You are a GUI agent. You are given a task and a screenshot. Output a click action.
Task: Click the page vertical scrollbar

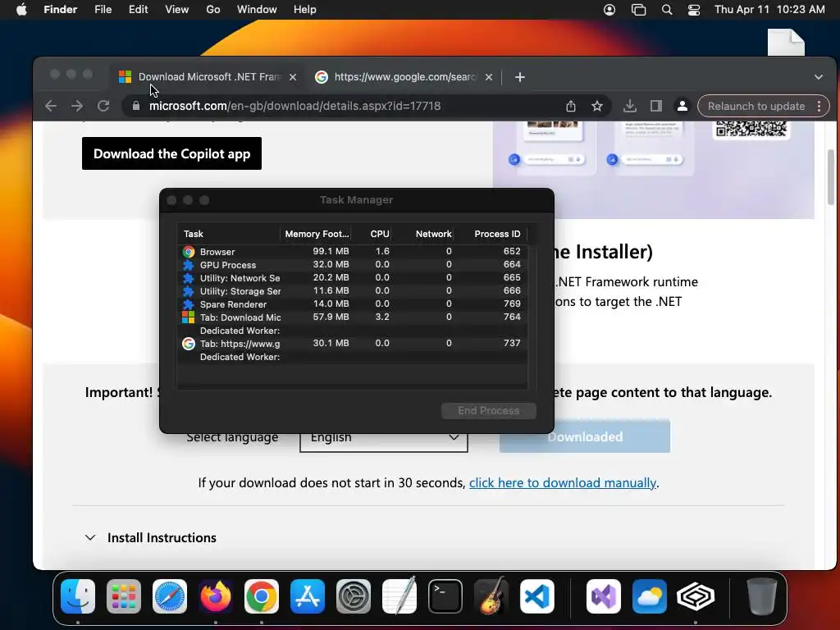tap(831, 177)
